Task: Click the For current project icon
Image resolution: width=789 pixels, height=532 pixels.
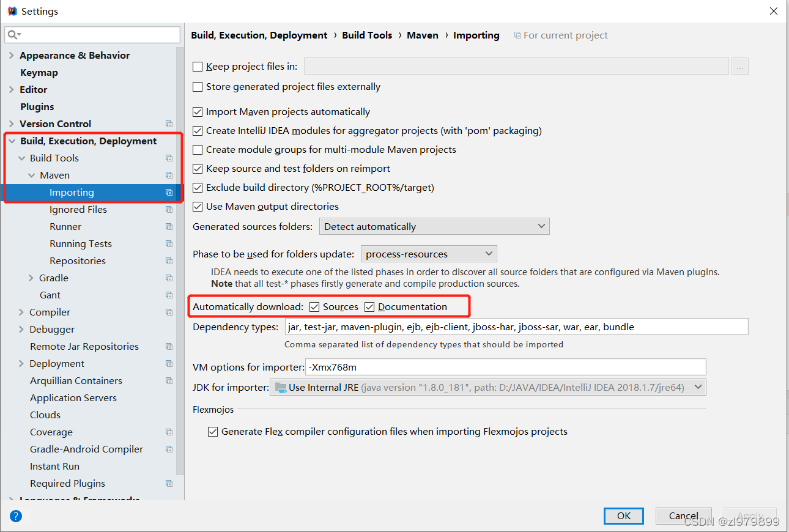Action: 517,35
